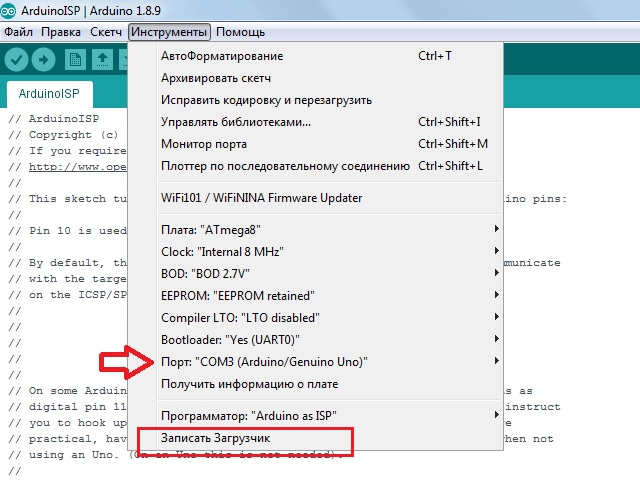
Task: Click the "// with the targe" line
Action: [67, 279]
